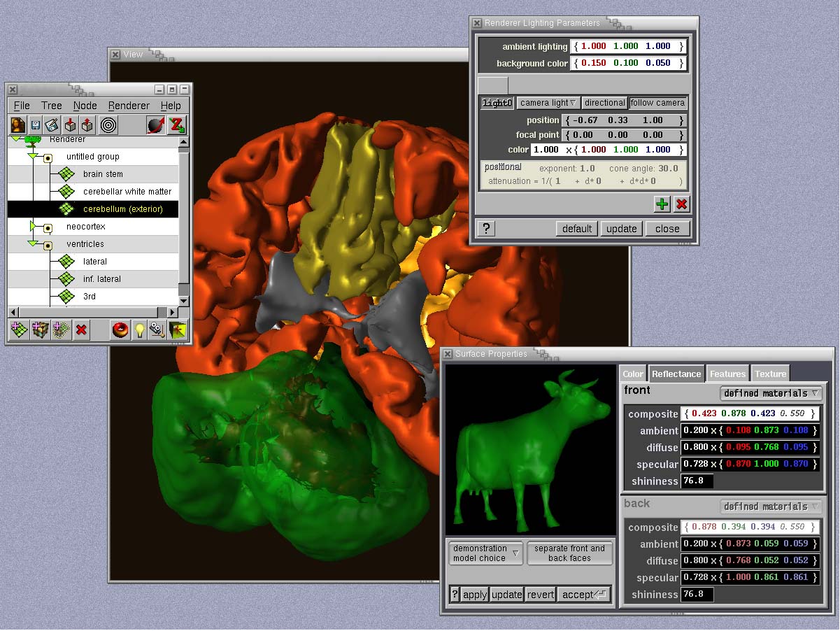840x631 pixels.
Task: Open the 'camera light' dropdown
Action: 548,103
